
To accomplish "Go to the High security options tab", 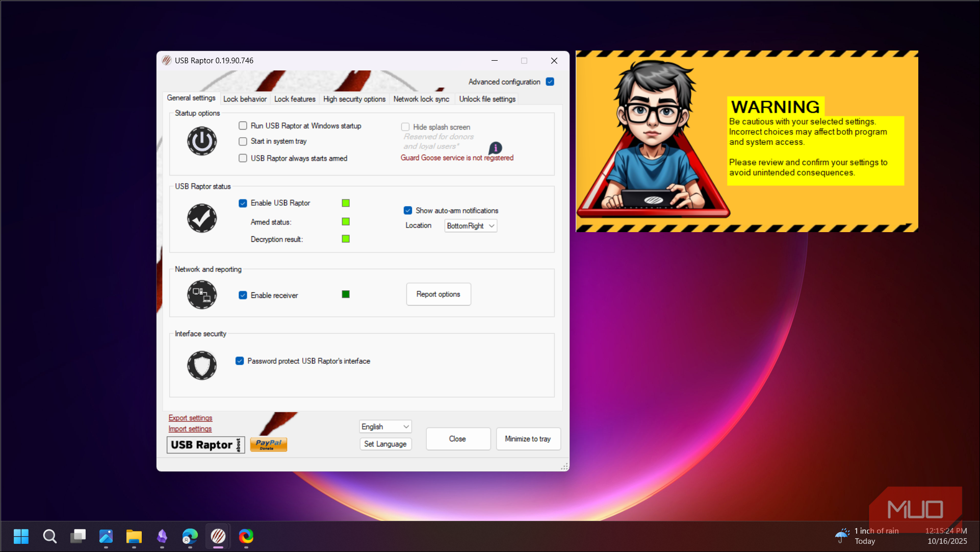I will 354,99.
